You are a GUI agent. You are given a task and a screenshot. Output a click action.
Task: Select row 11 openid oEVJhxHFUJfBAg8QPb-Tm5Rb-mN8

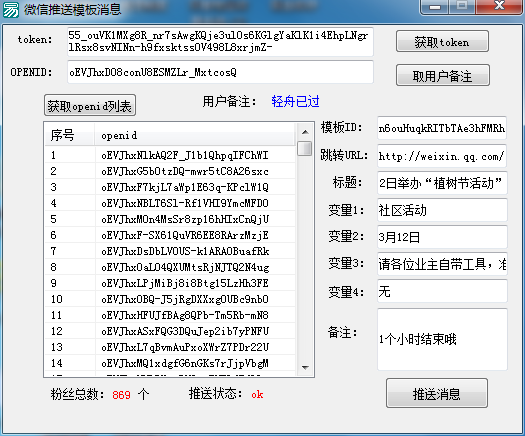(x=170, y=315)
